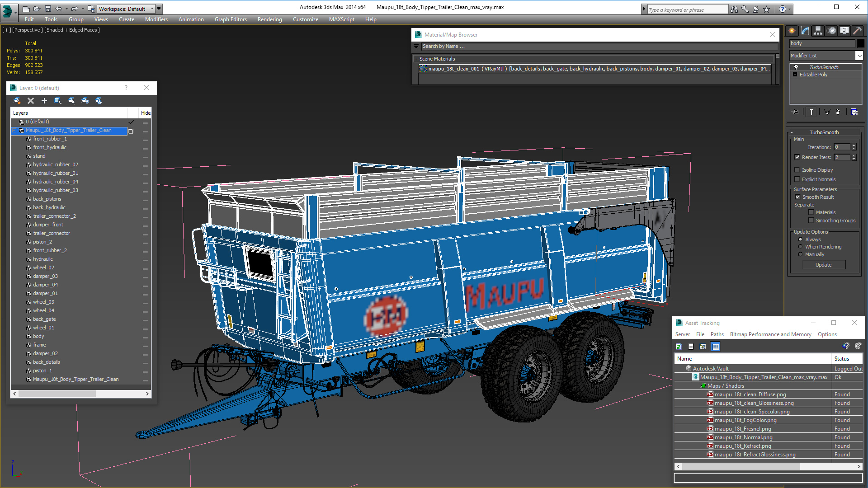868x488 pixels.
Task: Switch to the Motion command panel tab
Action: pyautogui.click(x=832, y=31)
